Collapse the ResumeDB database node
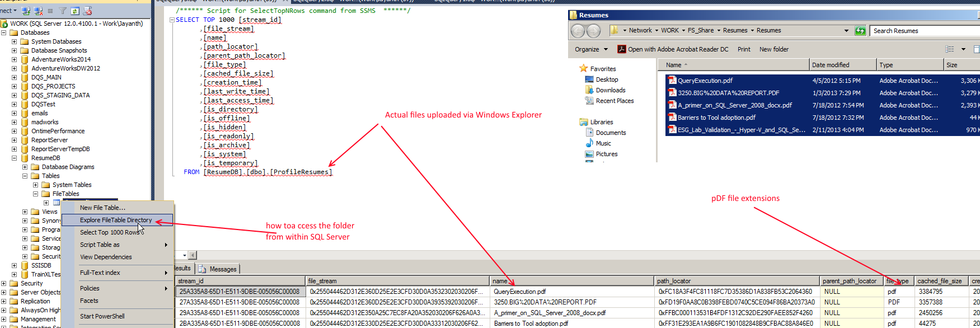The height and width of the screenshot is (328, 980). coord(14,158)
